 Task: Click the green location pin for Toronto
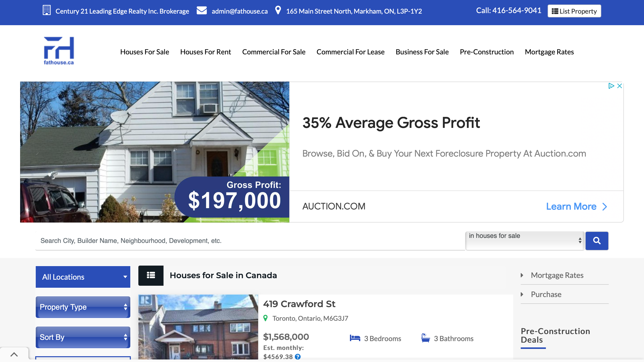click(265, 318)
